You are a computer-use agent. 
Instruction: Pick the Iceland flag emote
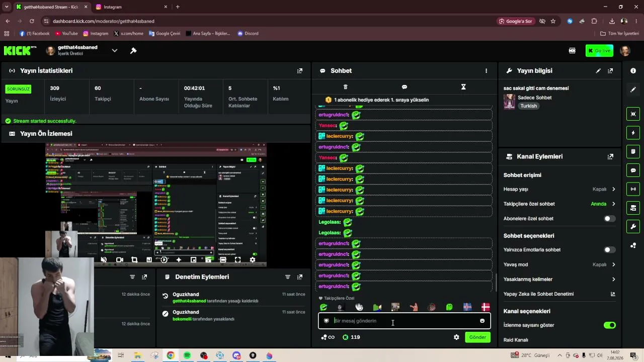coord(467,307)
